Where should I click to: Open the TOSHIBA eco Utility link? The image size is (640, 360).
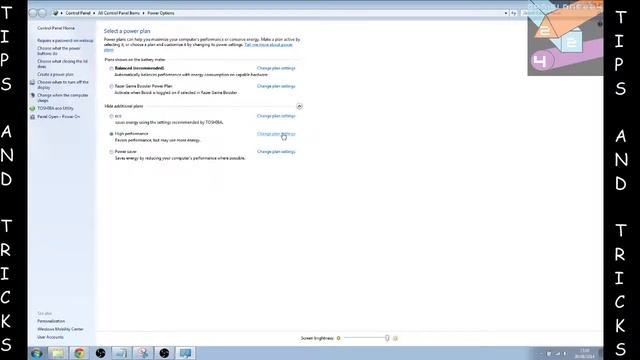56,109
